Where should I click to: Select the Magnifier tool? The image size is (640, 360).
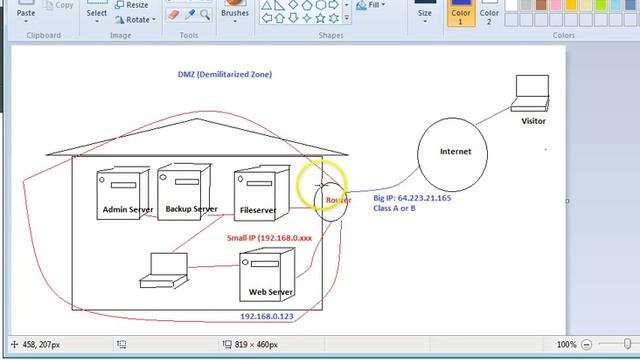pyautogui.click(x=205, y=15)
